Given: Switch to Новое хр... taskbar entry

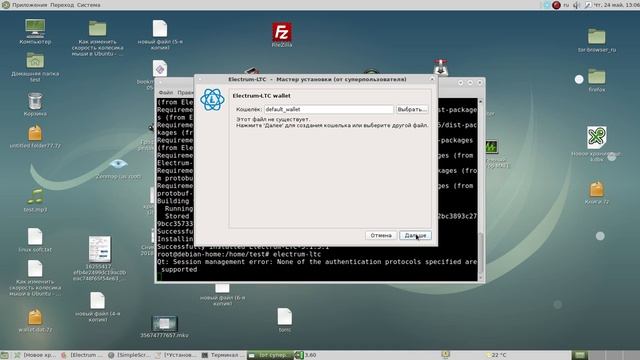Looking at the screenshot, I should (35, 355).
